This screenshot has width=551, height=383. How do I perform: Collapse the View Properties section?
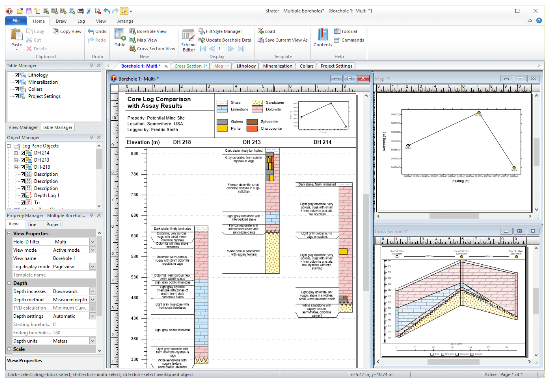click(x=9, y=233)
